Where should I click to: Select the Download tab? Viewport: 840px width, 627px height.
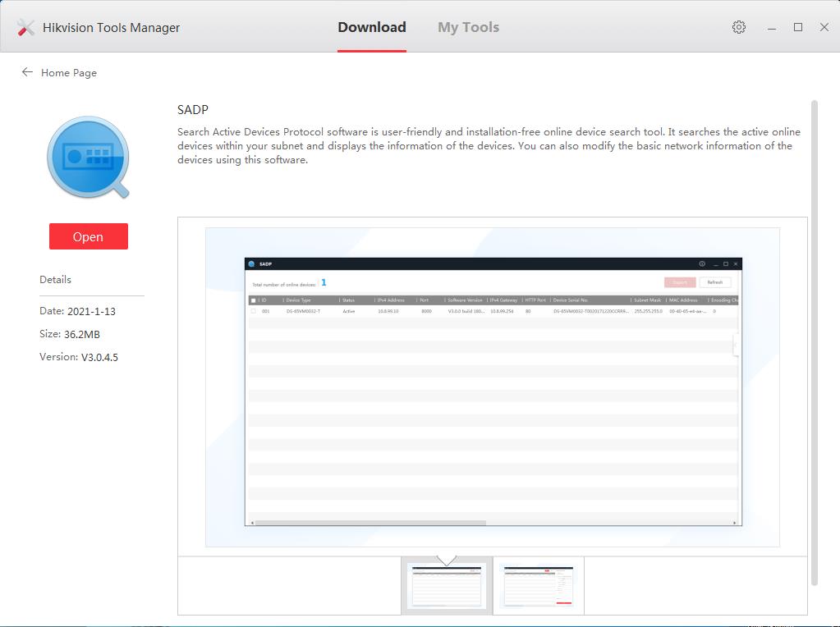(x=371, y=26)
